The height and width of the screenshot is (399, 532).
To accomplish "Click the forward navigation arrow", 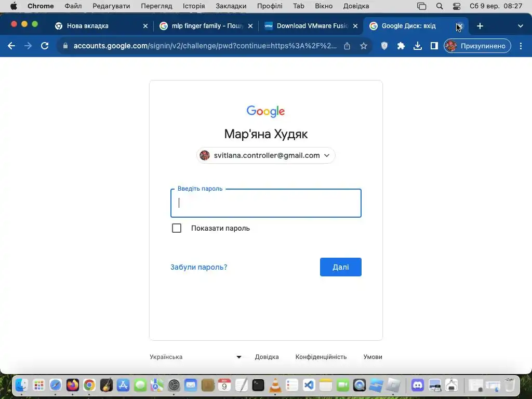I will point(28,46).
